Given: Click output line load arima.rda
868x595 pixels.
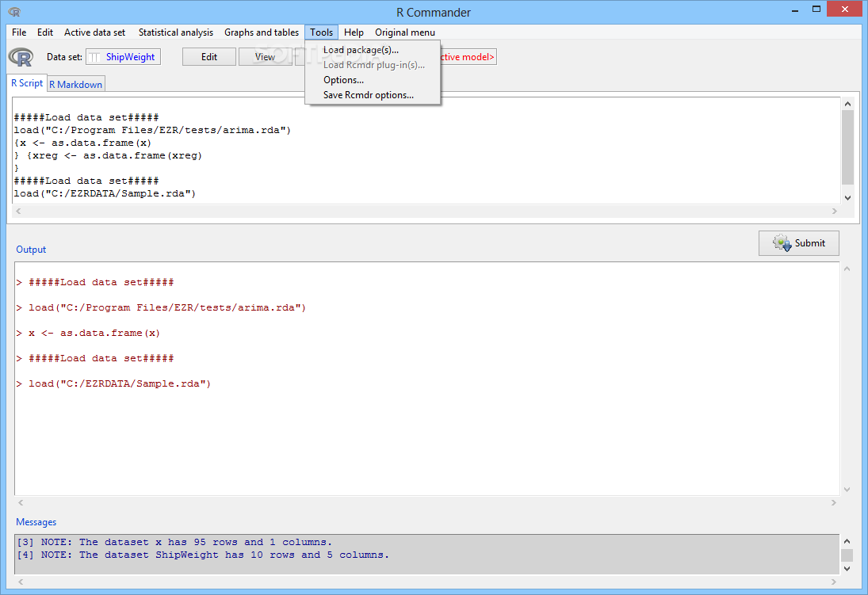Looking at the screenshot, I should (x=161, y=307).
